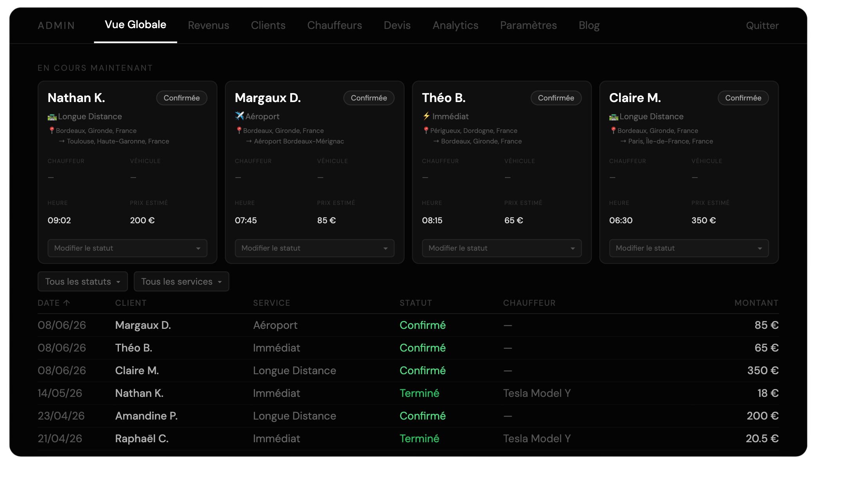This screenshot has height=504, width=853.
Task: Click the 200 € estimated price on Nathan K. card
Action: 142,221
